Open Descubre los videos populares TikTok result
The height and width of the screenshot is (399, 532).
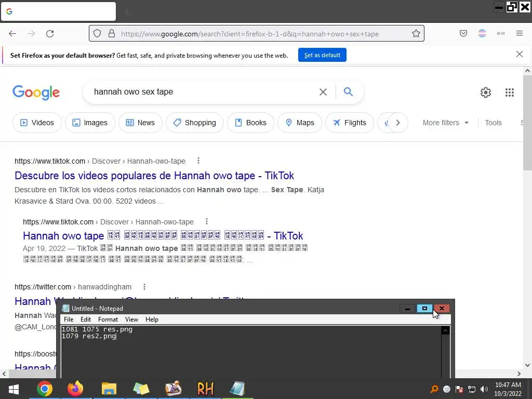coord(154,176)
